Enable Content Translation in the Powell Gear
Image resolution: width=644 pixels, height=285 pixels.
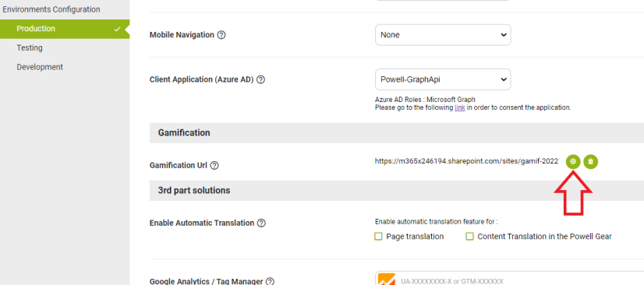pos(470,237)
